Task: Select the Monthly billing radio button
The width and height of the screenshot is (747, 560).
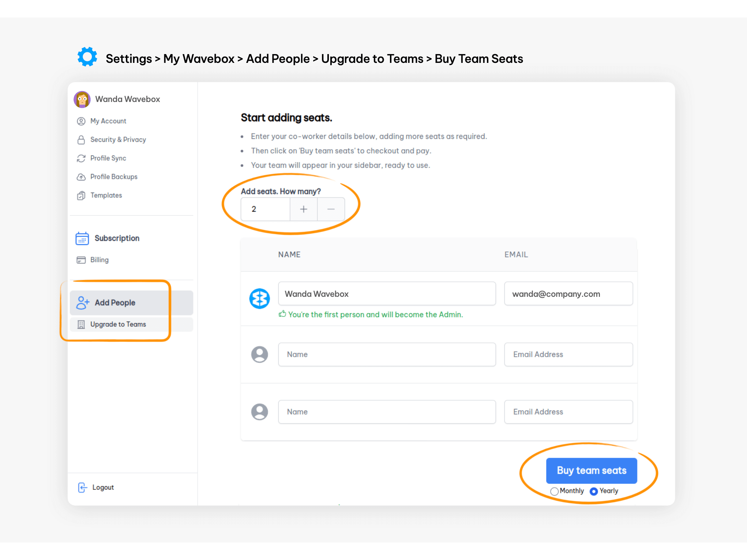Action: pos(554,491)
